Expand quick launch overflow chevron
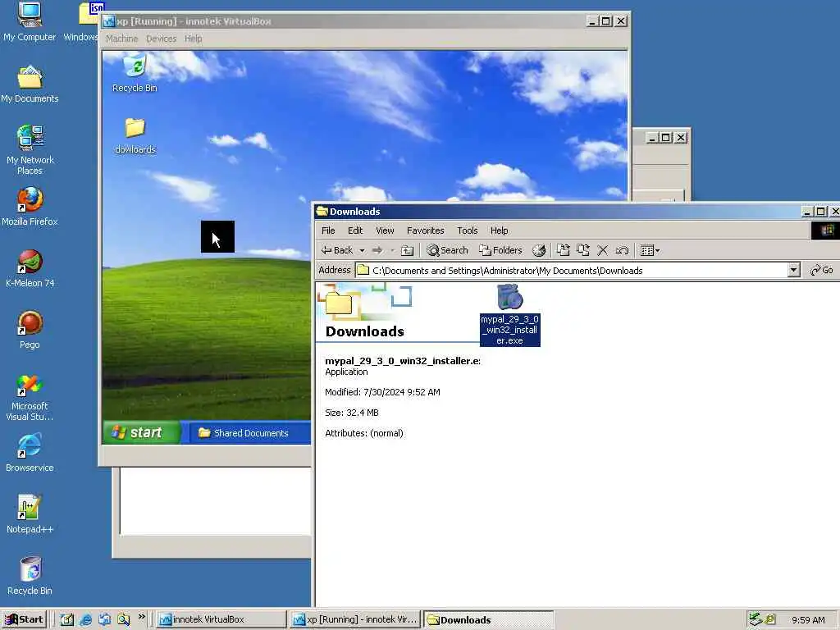This screenshot has width=840, height=630. click(141, 617)
